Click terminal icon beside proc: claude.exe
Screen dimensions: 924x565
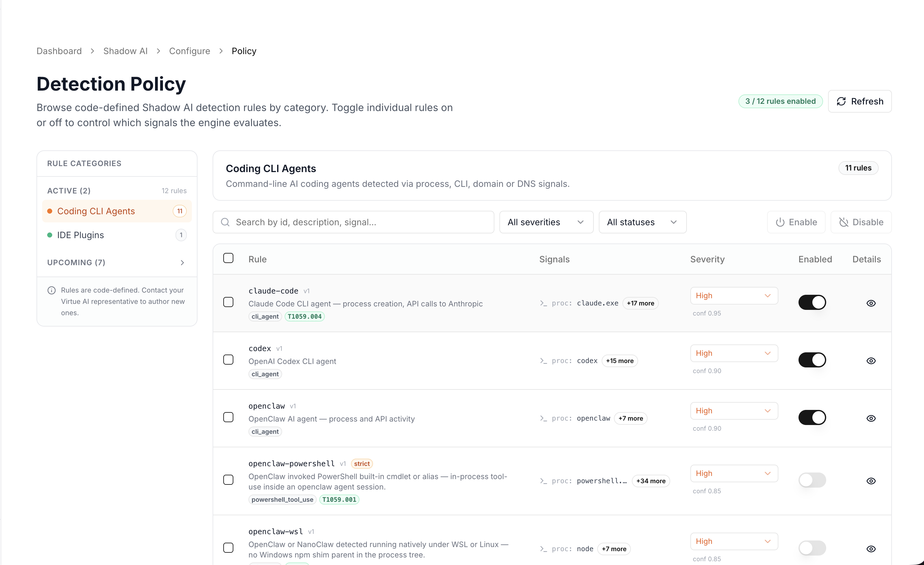[543, 303]
